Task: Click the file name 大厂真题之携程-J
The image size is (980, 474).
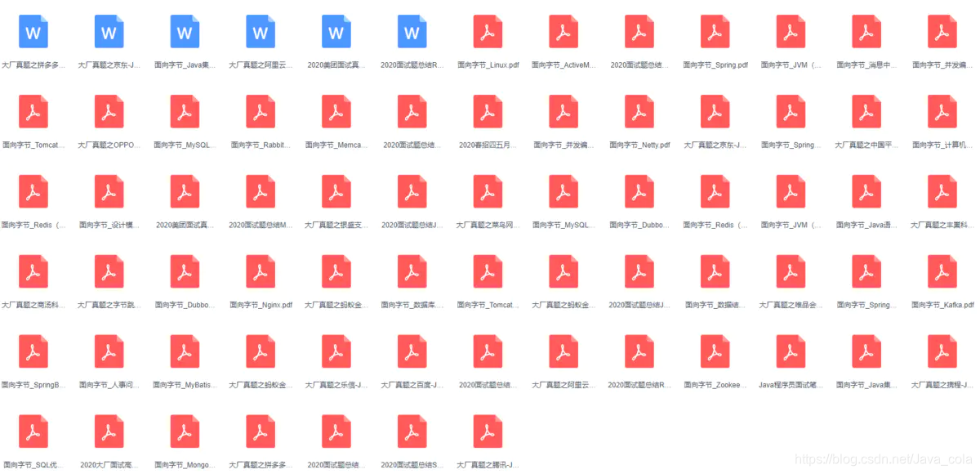Action: (x=942, y=385)
